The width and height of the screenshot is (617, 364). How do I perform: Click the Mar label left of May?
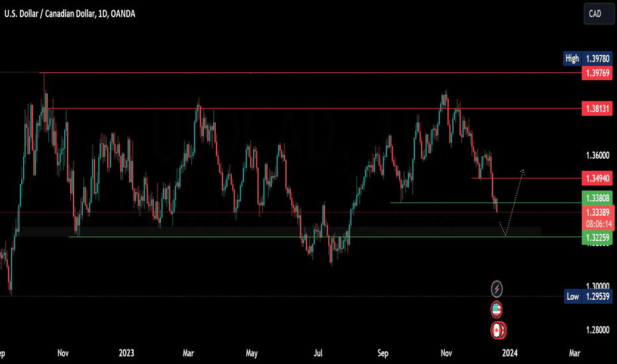pyautogui.click(x=188, y=353)
